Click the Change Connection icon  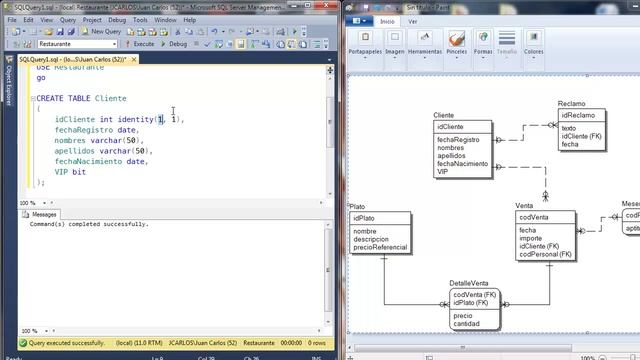27,44
